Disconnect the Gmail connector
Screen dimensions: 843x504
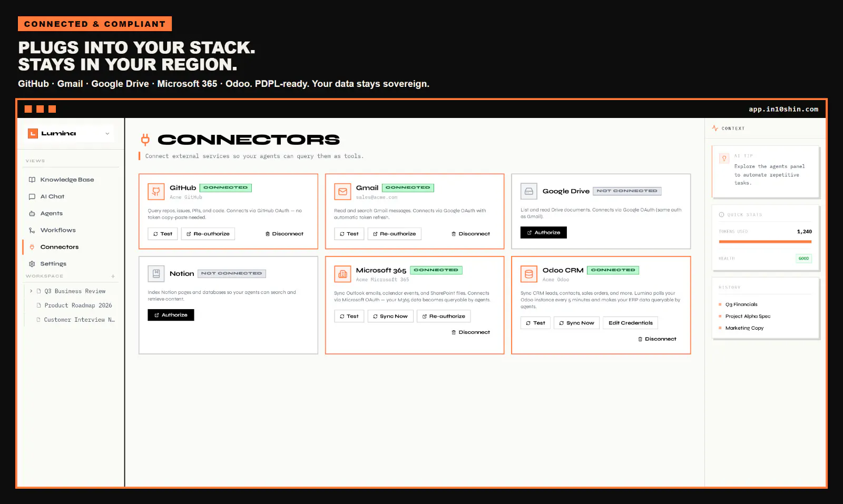pyautogui.click(x=471, y=234)
